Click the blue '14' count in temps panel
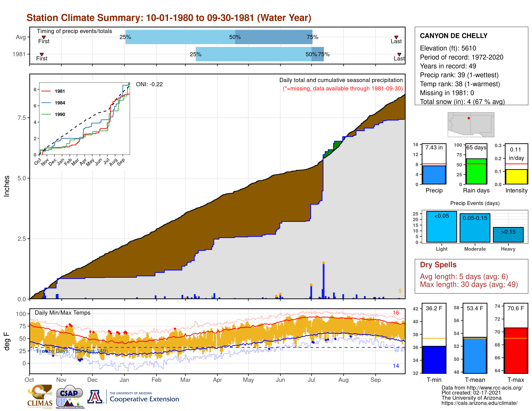Image resolution: width=532 pixels, height=411 pixels. tap(396, 366)
